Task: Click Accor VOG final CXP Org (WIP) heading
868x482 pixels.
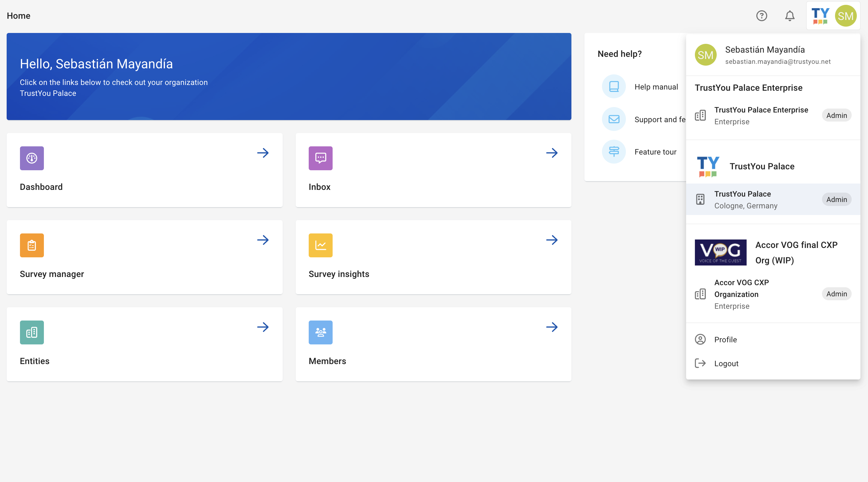Action: [796, 252]
